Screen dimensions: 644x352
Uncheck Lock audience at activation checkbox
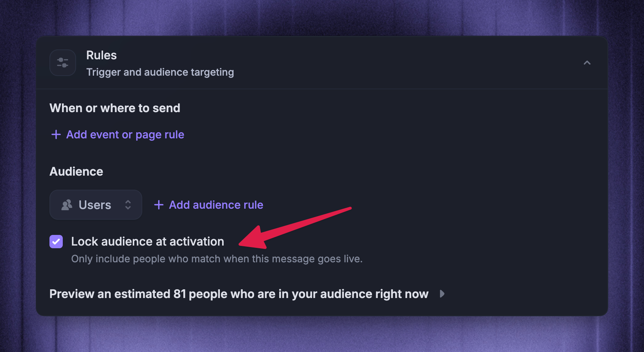pyautogui.click(x=56, y=241)
